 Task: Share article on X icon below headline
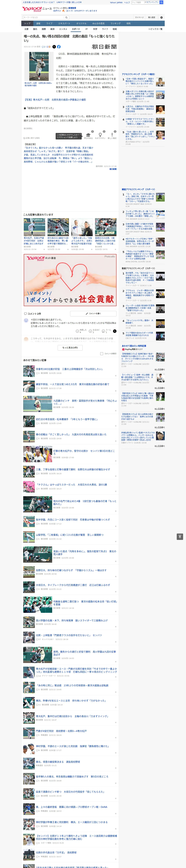tap(54, 47)
